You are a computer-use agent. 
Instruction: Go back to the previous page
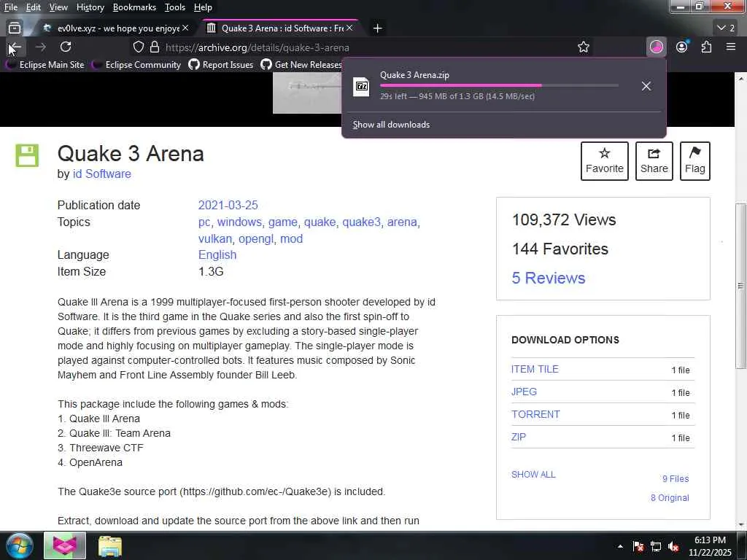coord(15,47)
